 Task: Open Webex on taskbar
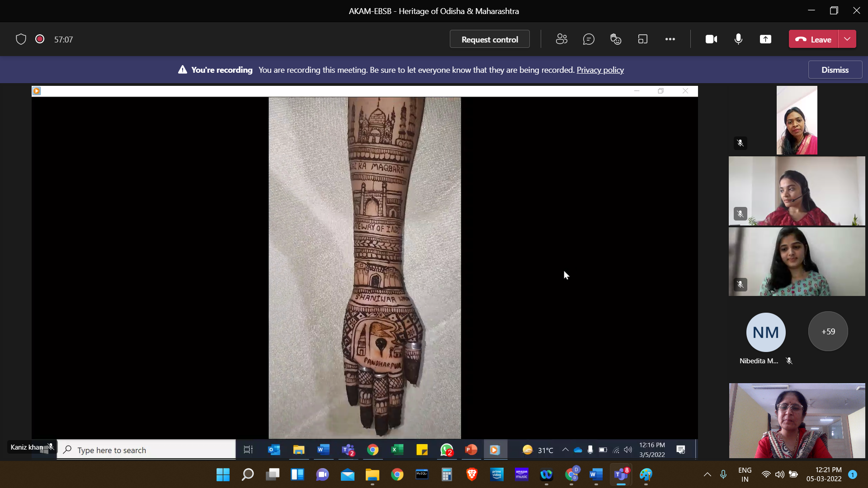(x=546, y=474)
